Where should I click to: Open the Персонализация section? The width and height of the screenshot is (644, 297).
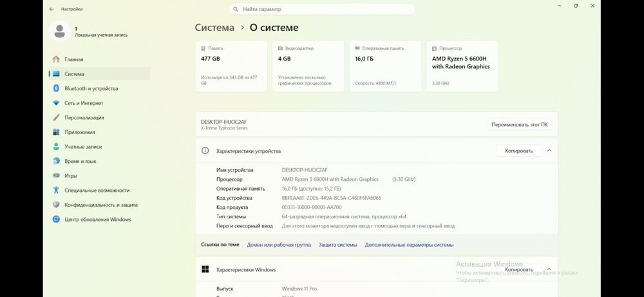pyautogui.click(x=99, y=117)
